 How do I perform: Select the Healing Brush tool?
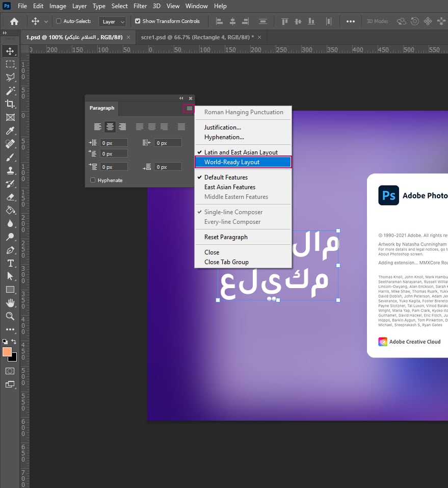(x=10, y=144)
